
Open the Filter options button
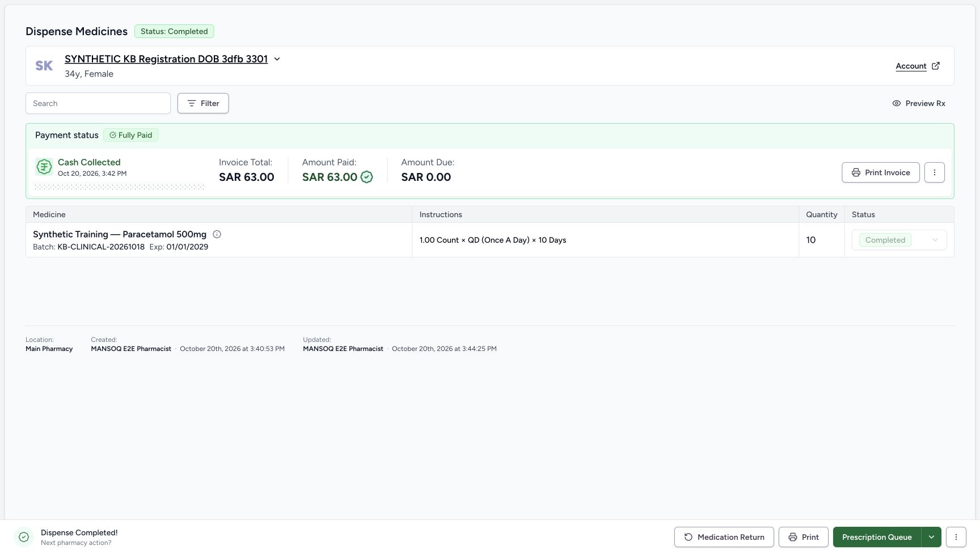pyautogui.click(x=203, y=103)
